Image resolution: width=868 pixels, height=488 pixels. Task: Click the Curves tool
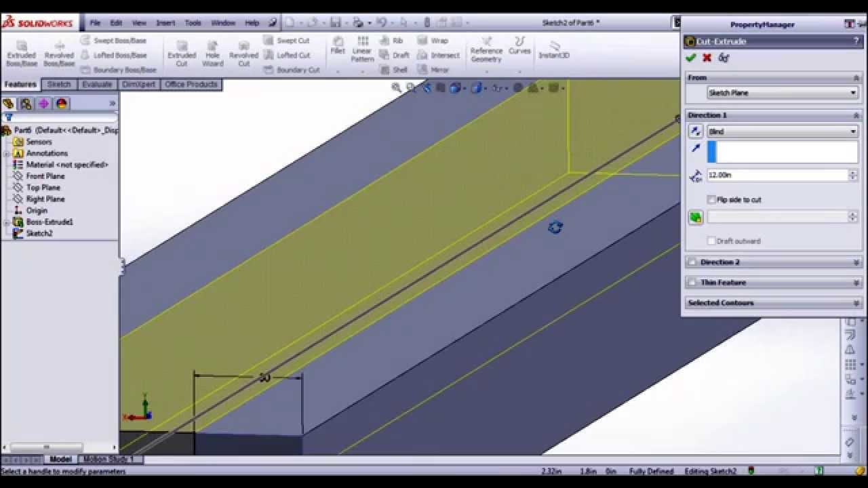[519, 46]
